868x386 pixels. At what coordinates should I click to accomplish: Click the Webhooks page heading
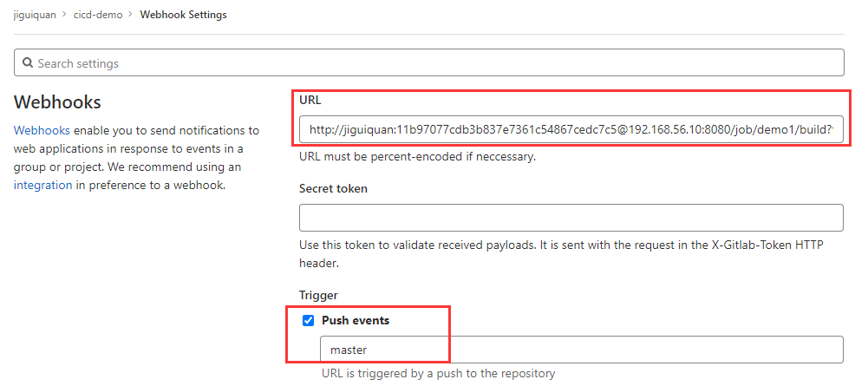point(57,102)
